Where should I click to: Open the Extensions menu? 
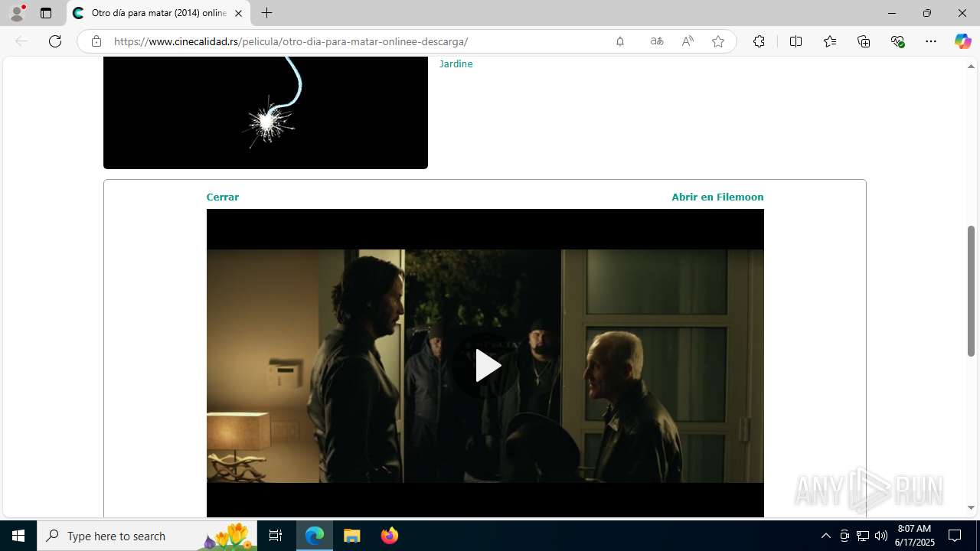(759, 41)
